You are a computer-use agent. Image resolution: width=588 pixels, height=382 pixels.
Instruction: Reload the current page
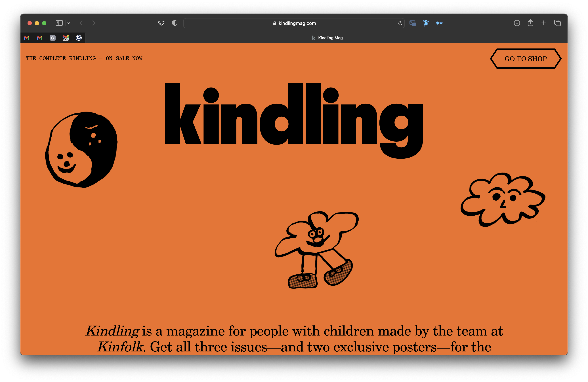coord(400,23)
